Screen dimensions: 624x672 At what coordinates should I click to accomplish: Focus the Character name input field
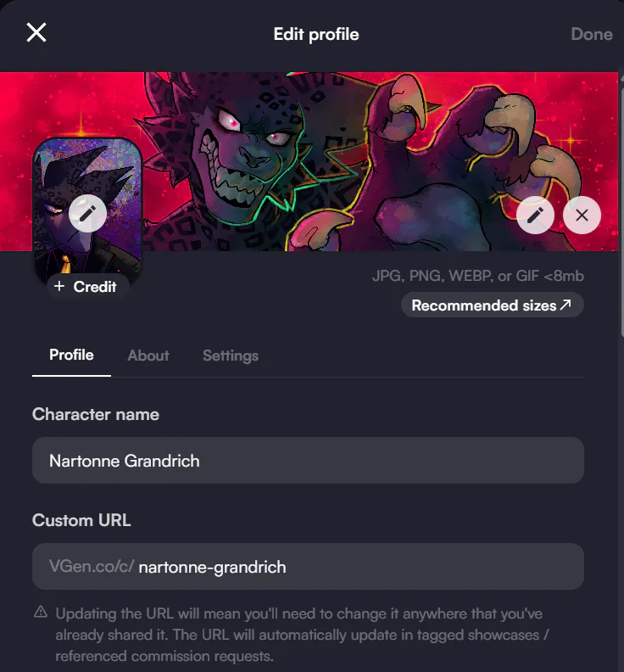[308, 461]
